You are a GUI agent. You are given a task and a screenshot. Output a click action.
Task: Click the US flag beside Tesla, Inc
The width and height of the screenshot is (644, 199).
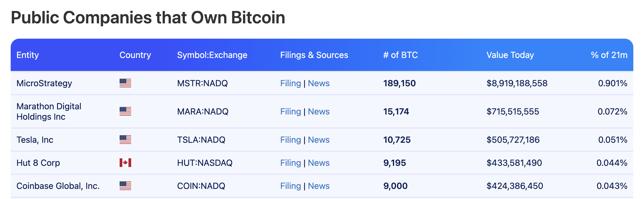pyautogui.click(x=125, y=140)
